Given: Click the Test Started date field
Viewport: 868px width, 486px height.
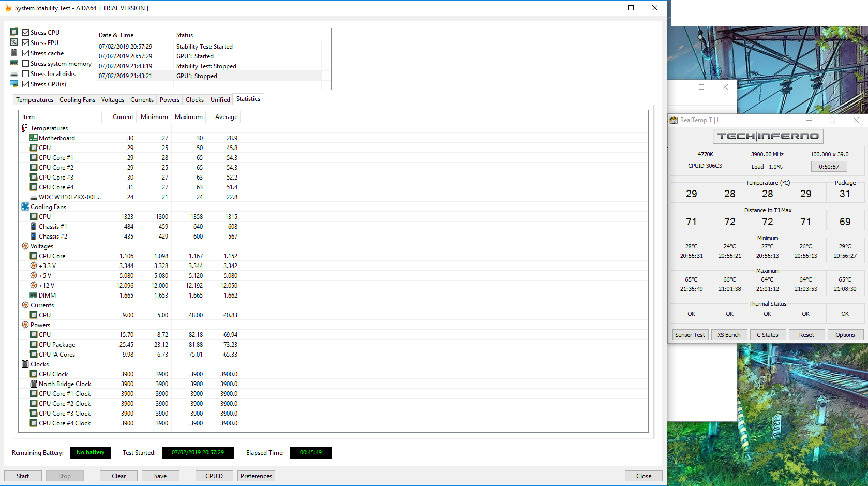Looking at the screenshot, I should click(198, 453).
